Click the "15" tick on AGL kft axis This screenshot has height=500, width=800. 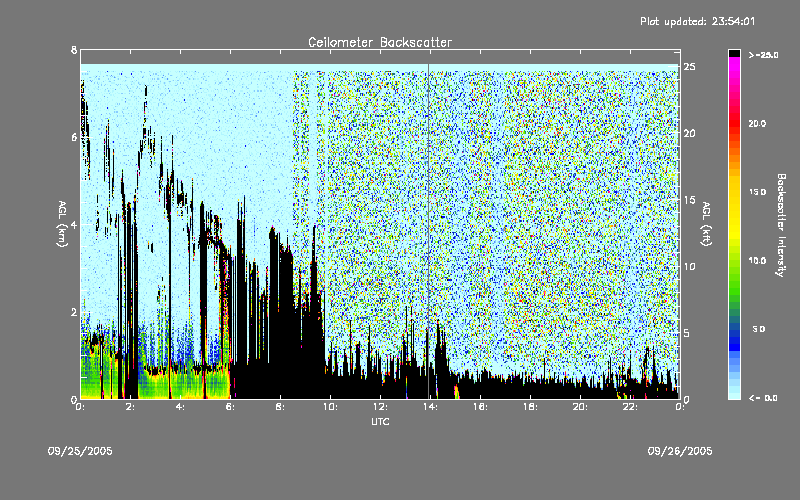pyautogui.click(x=690, y=200)
